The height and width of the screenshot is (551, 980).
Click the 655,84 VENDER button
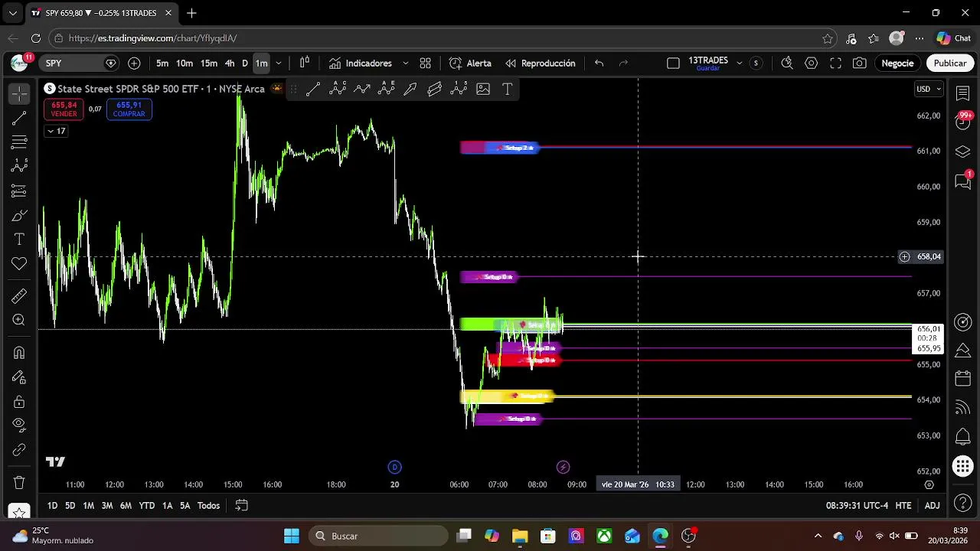(64, 109)
